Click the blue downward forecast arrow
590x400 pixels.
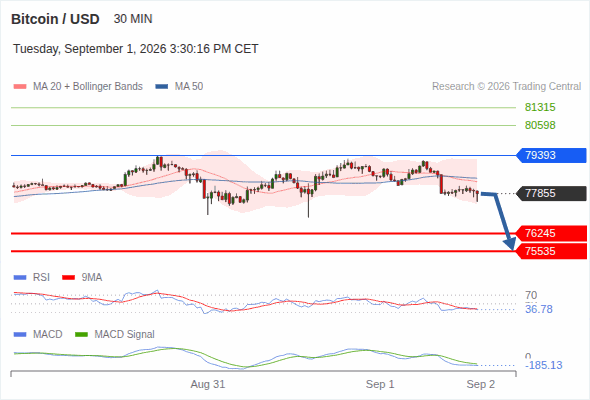[x=499, y=221]
